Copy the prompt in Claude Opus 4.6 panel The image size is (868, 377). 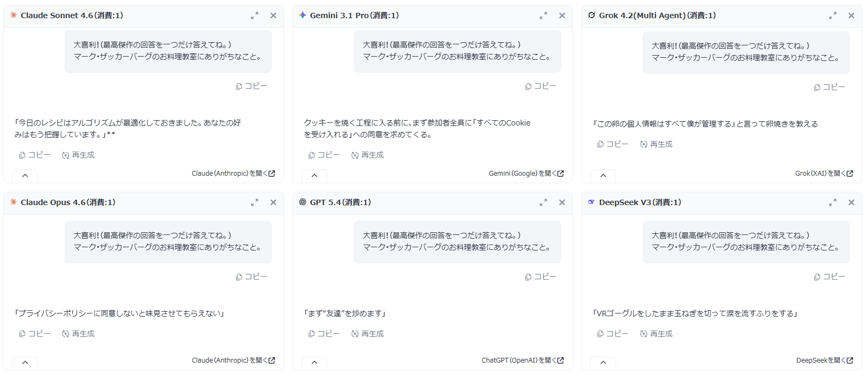point(251,277)
